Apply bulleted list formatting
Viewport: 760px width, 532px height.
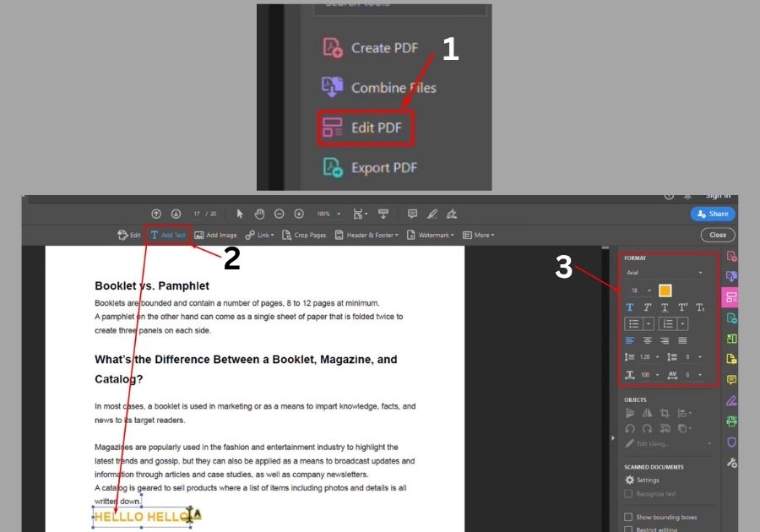(633, 323)
